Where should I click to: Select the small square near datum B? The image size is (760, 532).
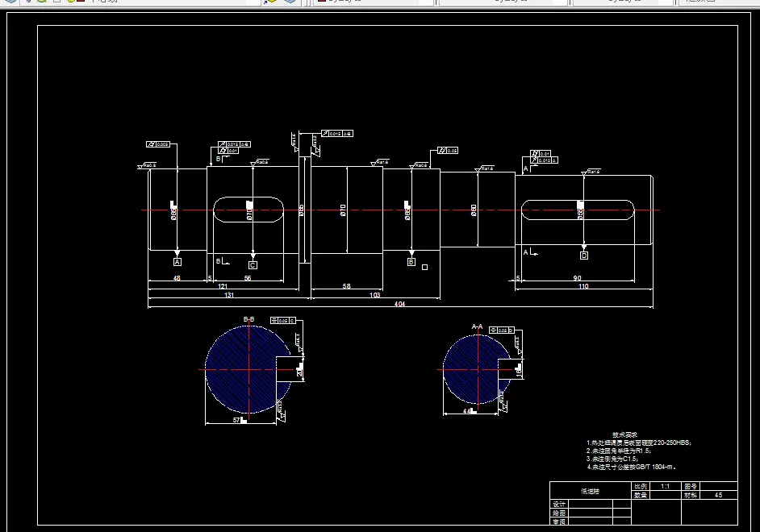point(424,268)
